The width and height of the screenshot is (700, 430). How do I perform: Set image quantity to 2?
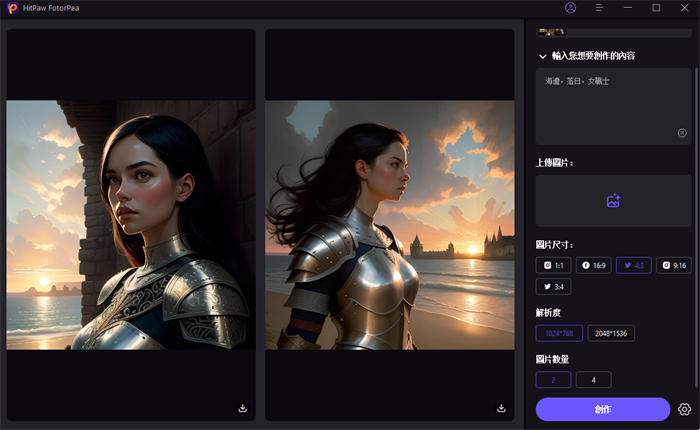[x=553, y=380]
